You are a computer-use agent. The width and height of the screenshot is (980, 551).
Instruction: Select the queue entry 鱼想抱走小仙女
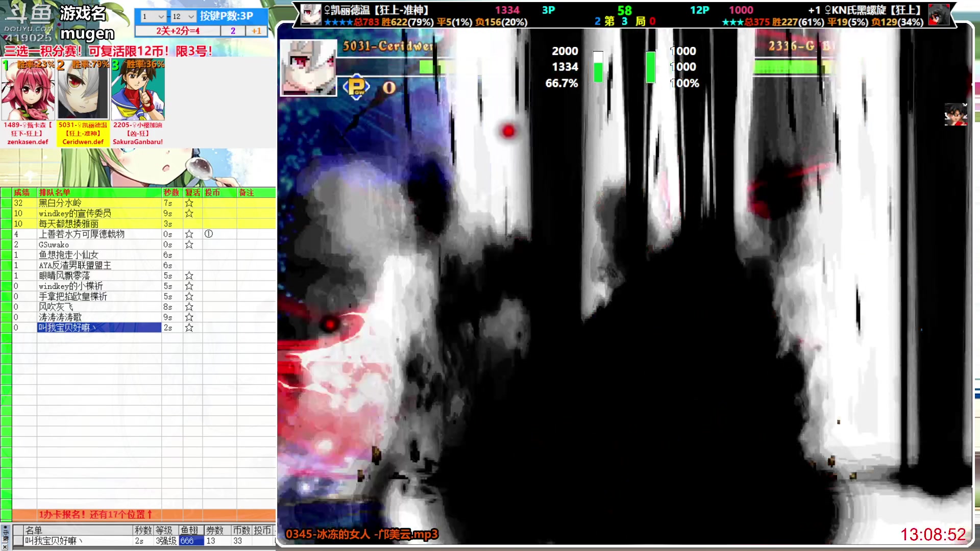coord(99,255)
